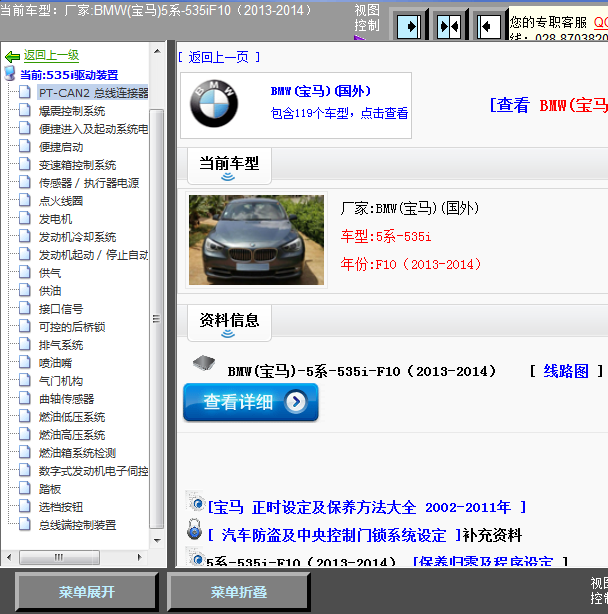Click the green back arrow icon
Image resolution: width=608 pixels, height=614 pixels.
(x=12, y=57)
